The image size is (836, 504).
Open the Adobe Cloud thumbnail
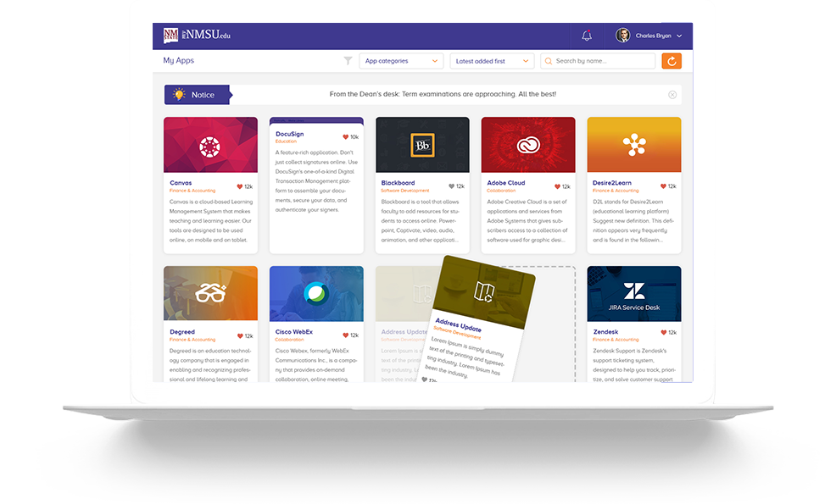pos(528,145)
